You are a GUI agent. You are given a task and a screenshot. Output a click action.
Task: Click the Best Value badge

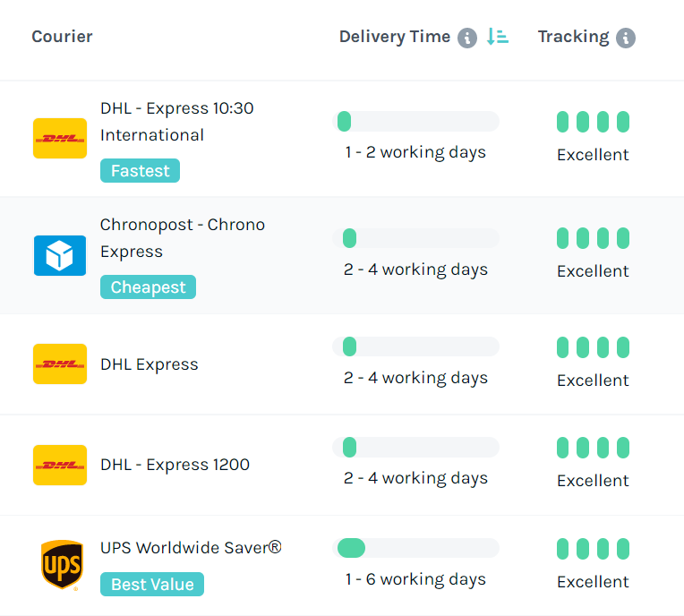(152, 585)
